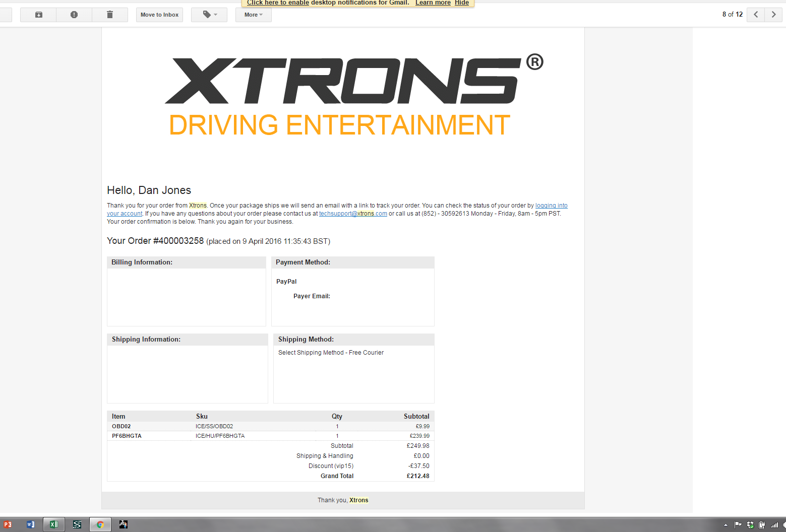Archive the email with the archive icon

(38, 15)
